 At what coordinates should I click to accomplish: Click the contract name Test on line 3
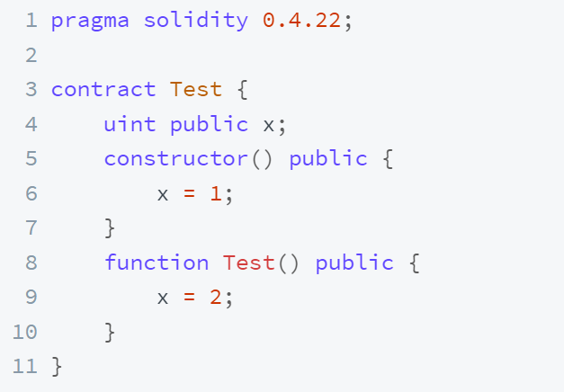pos(196,89)
